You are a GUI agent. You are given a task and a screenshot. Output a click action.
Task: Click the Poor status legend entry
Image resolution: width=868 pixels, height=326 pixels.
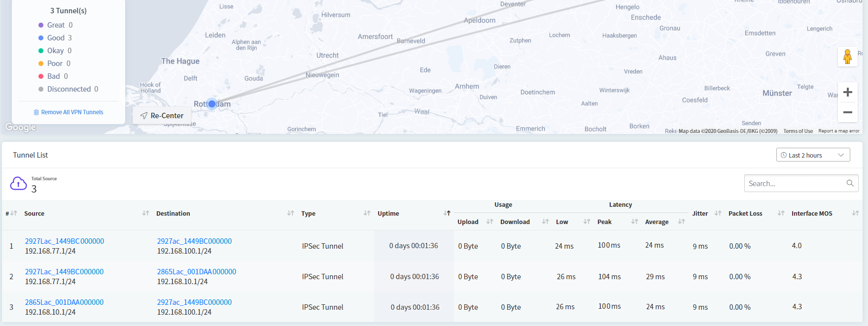tap(55, 64)
